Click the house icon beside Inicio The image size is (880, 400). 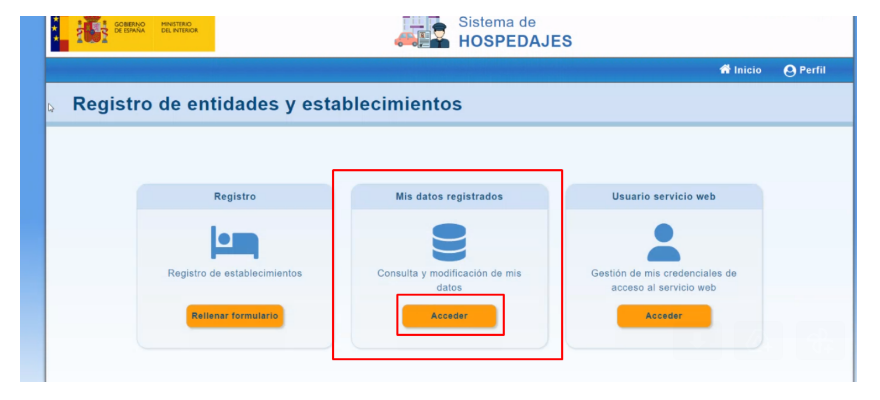point(725,70)
